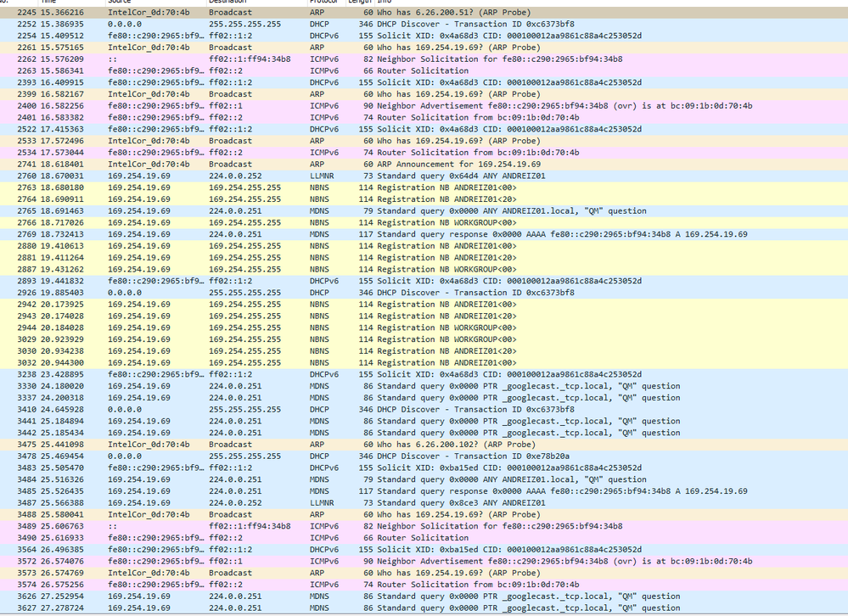The height and width of the screenshot is (616, 848).
Task: Select MDNS standard query packet 2765
Action: pyautogui.click(x=424, y=211)
